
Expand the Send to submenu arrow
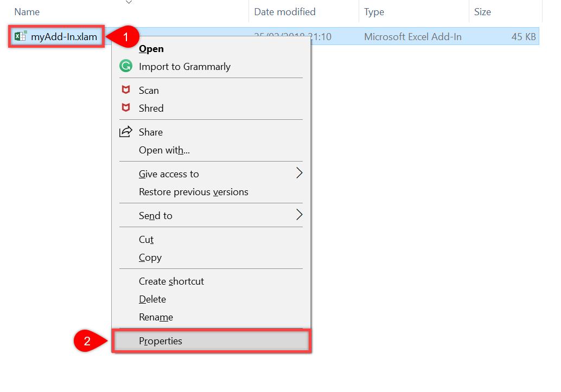[298, 215]
